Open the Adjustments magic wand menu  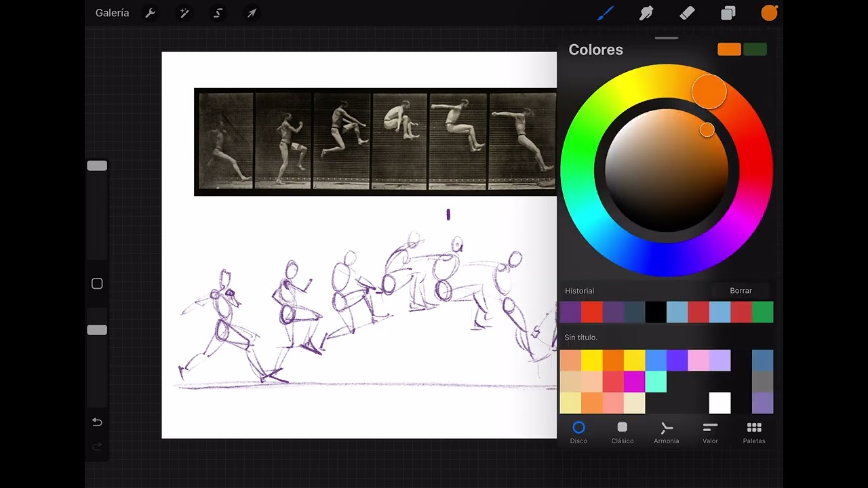pyautogui.click(x=184, y=14)
